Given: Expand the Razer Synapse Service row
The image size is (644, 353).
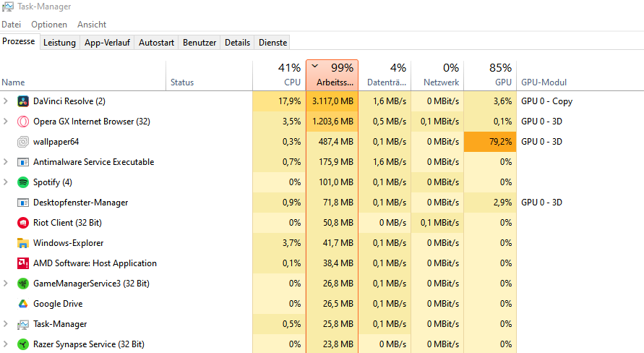Looking at the screenshot, I should (x=5, y=344).
